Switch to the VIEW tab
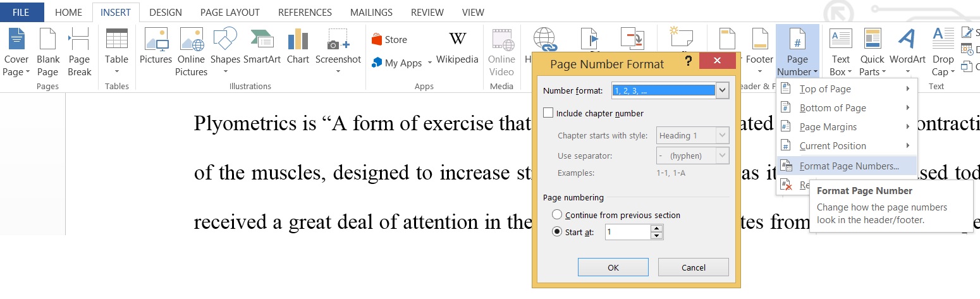The image size is (980, 299). (473, 12)
